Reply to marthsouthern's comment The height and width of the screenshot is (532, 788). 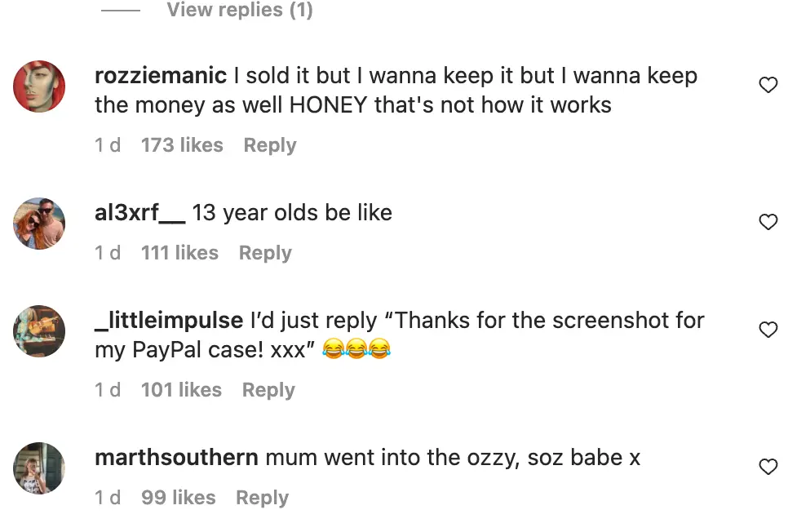click(x=262, y=497)
